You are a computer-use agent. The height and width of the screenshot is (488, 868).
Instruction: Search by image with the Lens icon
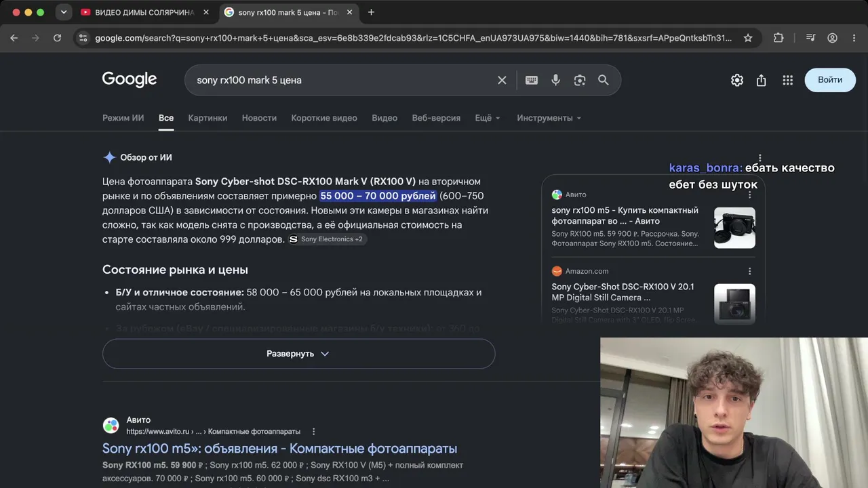579,80
